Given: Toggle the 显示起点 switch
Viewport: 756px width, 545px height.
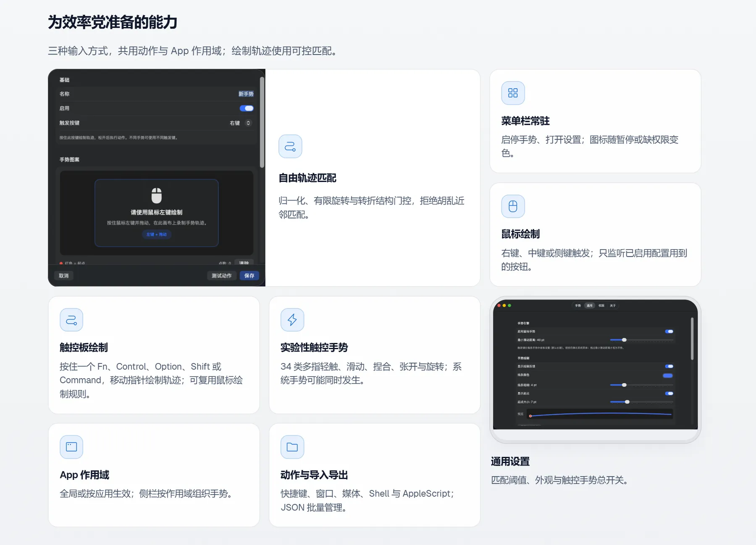Looking at the screenshot, I should coord(669,394).
